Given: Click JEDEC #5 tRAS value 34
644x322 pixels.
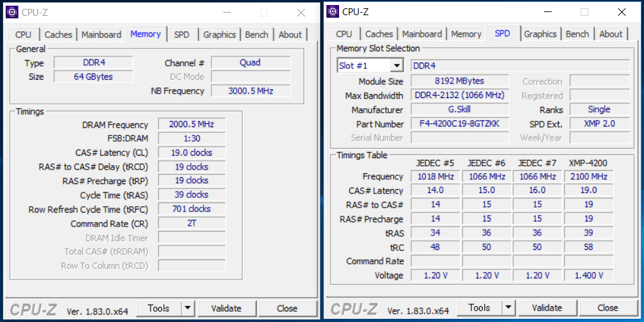Looking at the screenshot, I should click(x=435, y=233).
